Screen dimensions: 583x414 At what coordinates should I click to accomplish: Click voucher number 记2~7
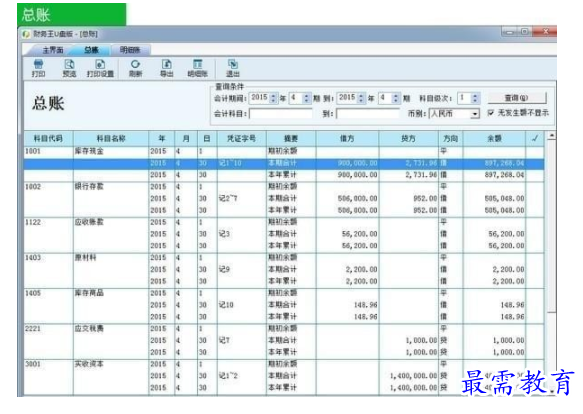(x=228, y=199)
